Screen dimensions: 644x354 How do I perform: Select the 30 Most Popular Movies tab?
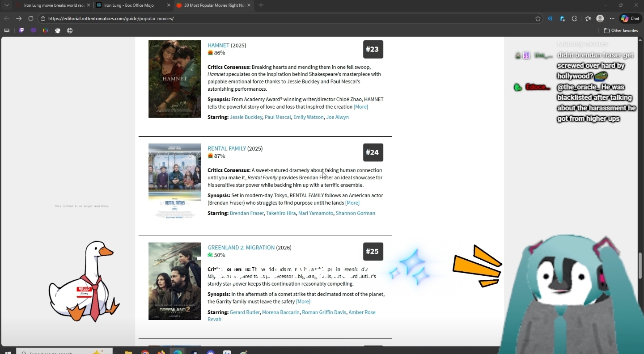click(214, 5)
